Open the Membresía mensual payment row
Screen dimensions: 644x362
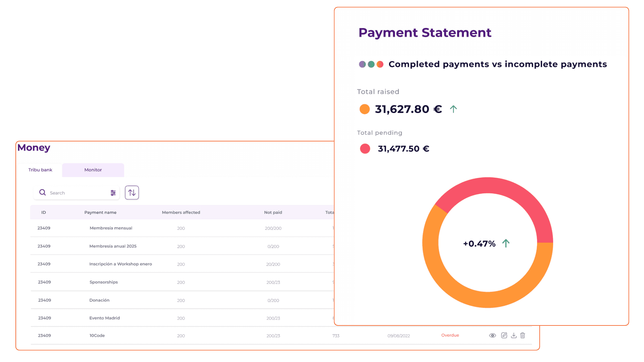pos(111,228)
